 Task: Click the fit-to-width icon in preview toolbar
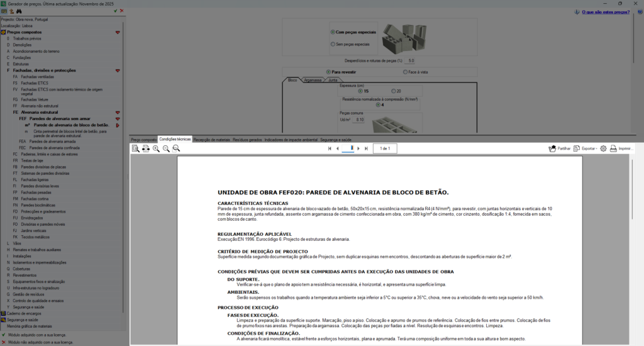tap(146, 148)
